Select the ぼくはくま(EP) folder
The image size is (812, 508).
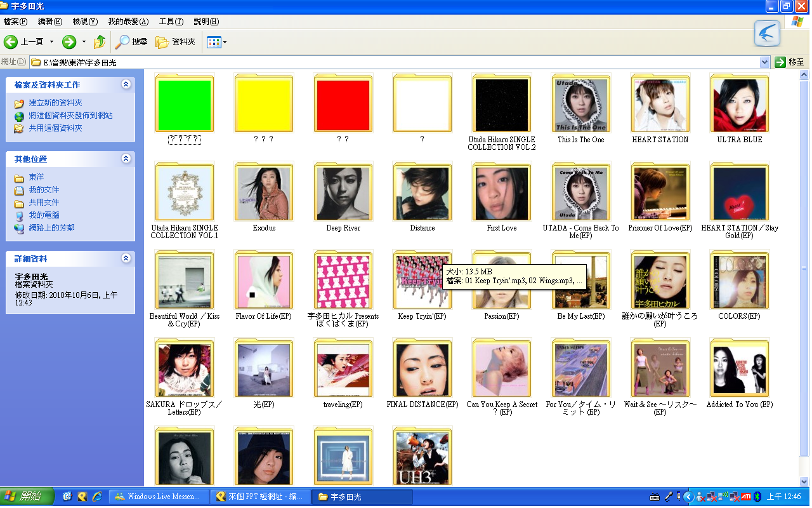pos(343,281)
